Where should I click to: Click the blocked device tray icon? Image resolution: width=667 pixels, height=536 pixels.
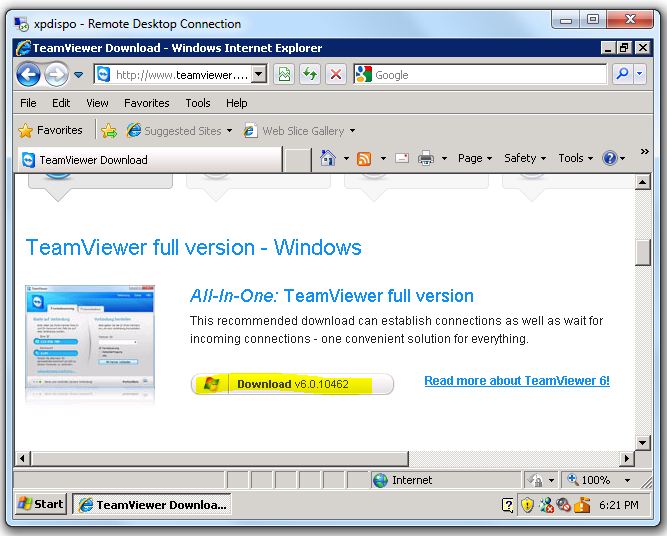point(564,505)
